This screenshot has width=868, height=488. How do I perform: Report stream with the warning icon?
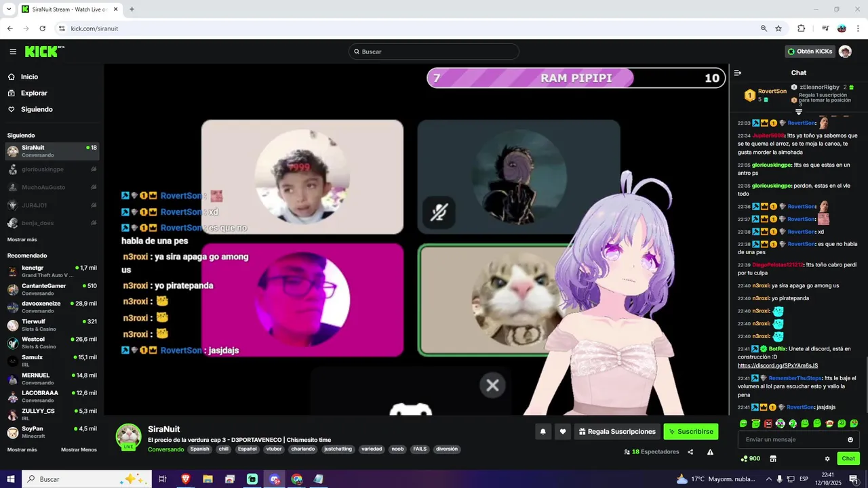pyautogui.click(x=710, y=452)
